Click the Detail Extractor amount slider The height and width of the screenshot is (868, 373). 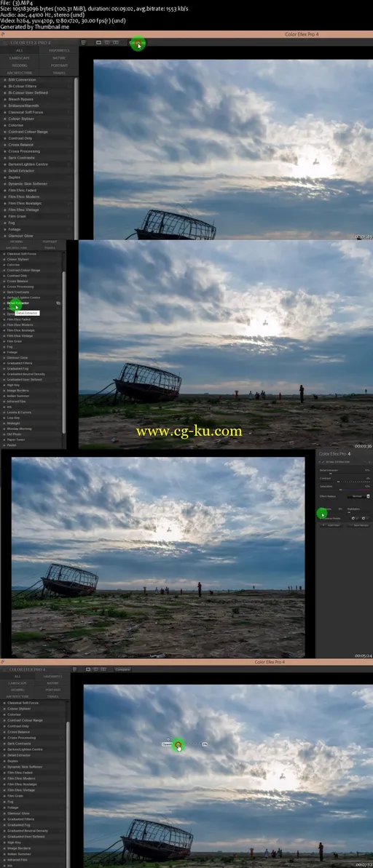click(345, 474)
